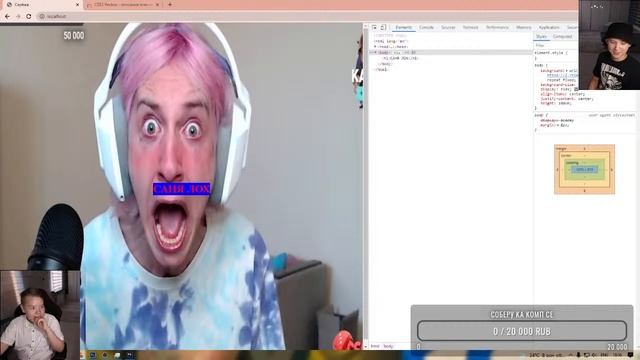Expand the head element node

(x=375, y=47)
